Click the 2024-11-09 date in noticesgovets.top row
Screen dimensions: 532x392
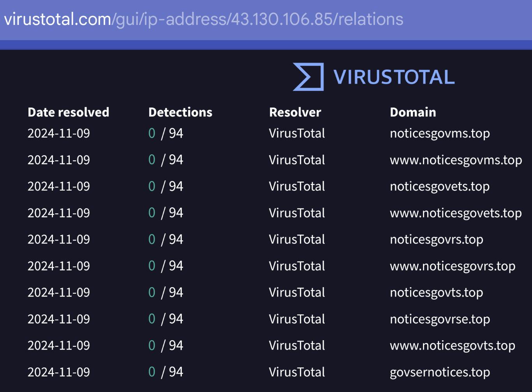[59, 186]
